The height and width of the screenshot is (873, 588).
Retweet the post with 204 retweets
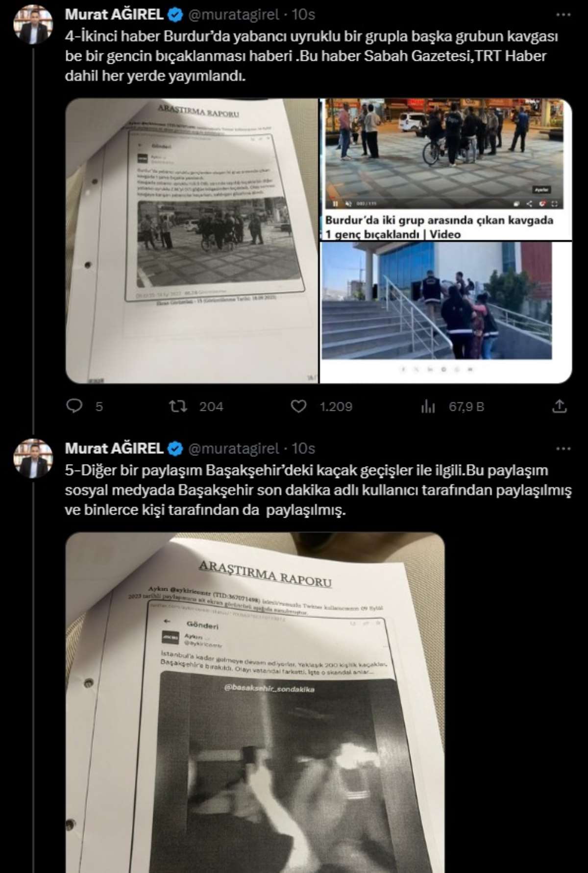click(x=178, y=406)
